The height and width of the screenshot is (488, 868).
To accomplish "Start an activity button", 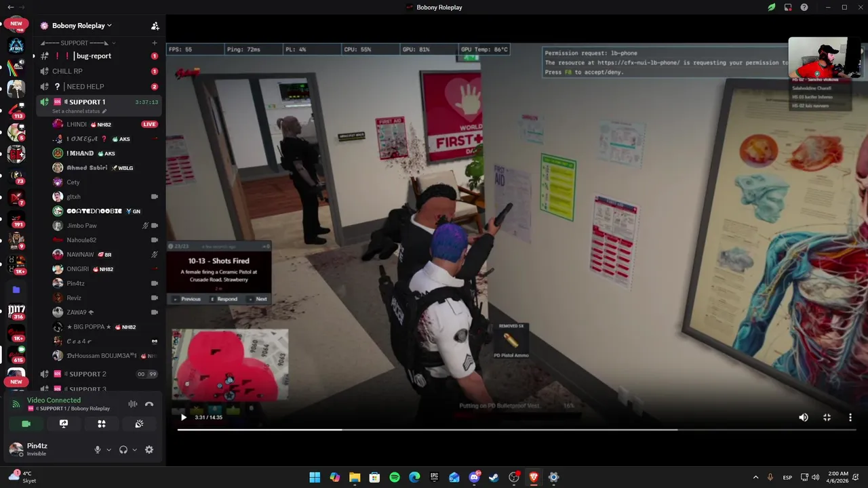I will click(x=102, y=424).
